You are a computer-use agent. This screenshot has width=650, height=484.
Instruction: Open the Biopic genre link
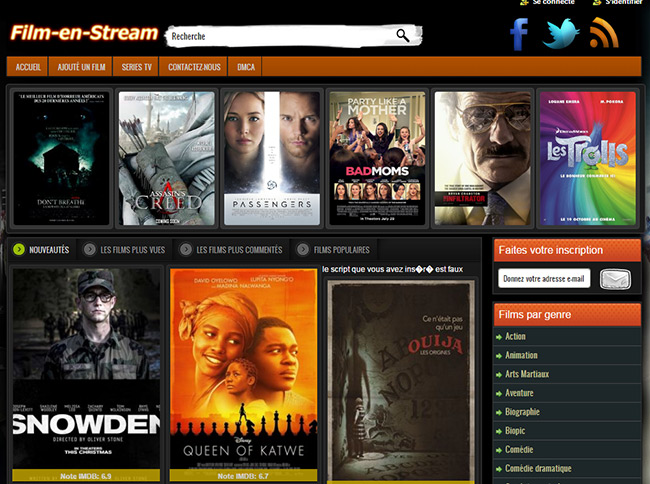tap(515, 431)
